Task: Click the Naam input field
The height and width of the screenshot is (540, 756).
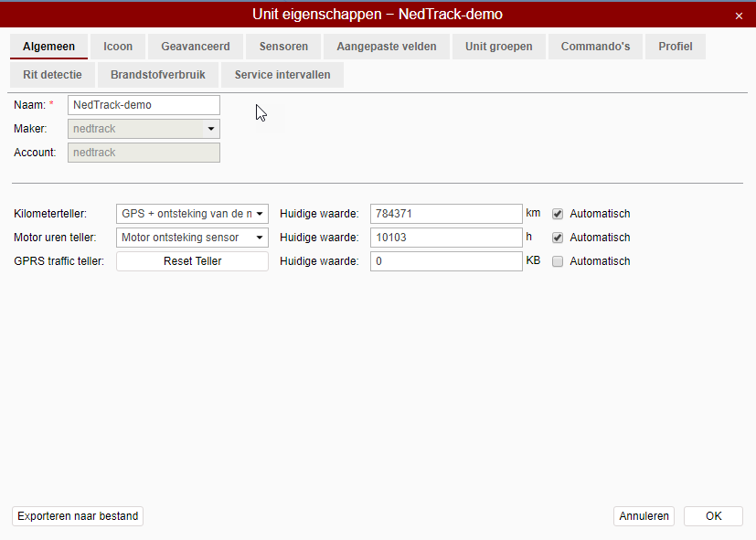Action: (144, 105)
